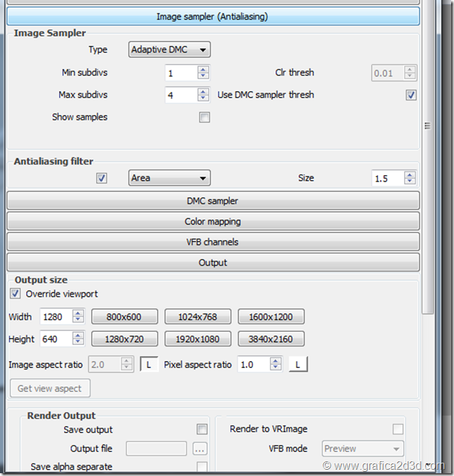The width and height of the screenshot is (454, 476).
Task: Toggle the Pixel aspect ratio lock L button
Action: (298, 365)
